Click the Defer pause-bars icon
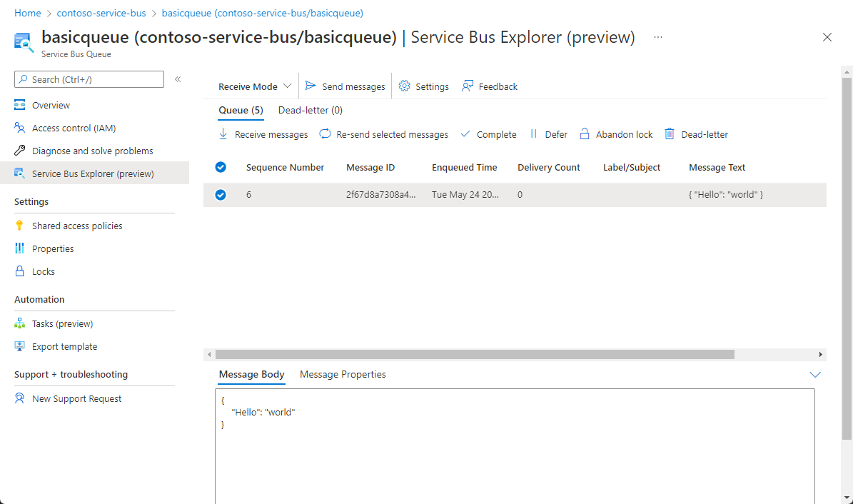The width and height of the screenshot is (853, 504). [x=534, y=134]
